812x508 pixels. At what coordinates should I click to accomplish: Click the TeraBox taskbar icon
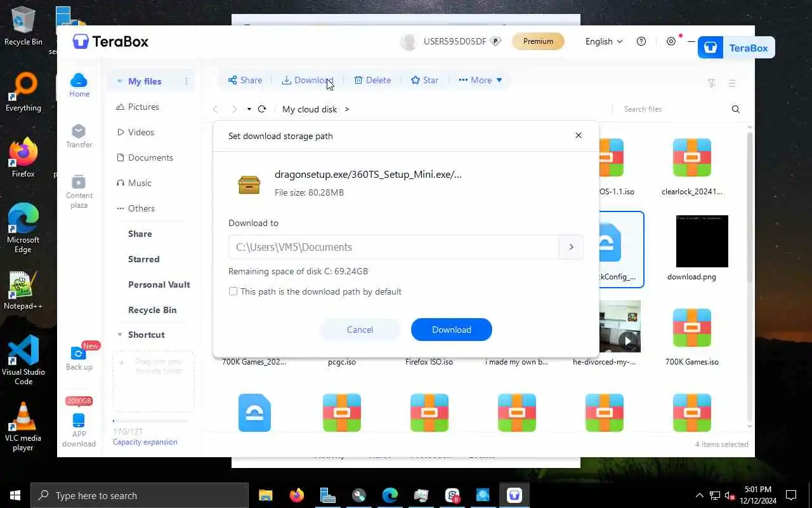pos(514,495)
